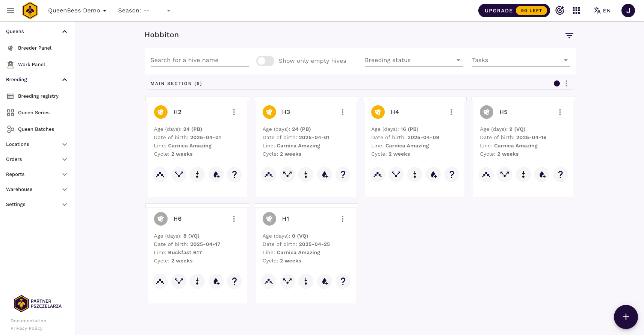The image size is (644, 335).
Task: Click the merge arrows icon on hive H4
Action: point(378,174)
